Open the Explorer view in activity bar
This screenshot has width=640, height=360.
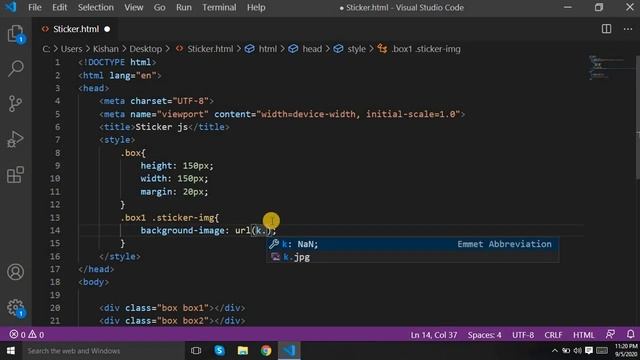pyautogui.click(x=15, y=33)
